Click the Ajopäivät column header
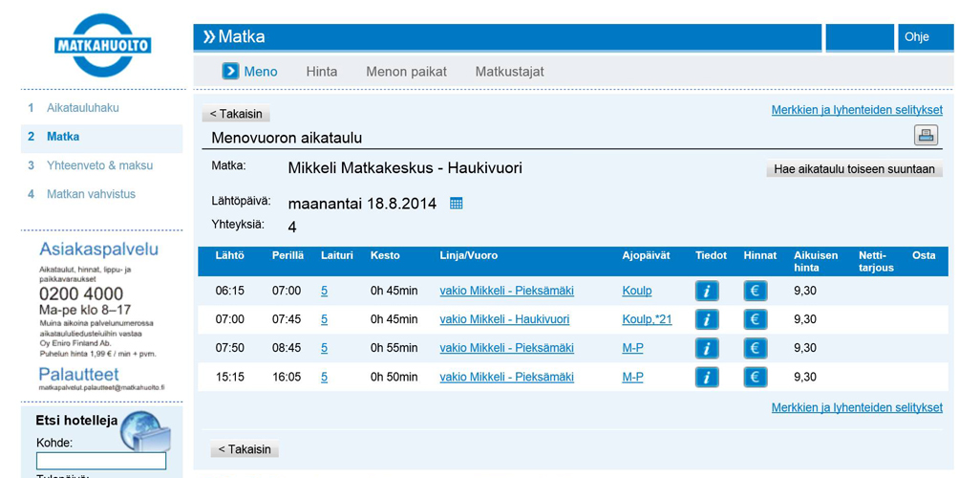 [x=647, y=255]
